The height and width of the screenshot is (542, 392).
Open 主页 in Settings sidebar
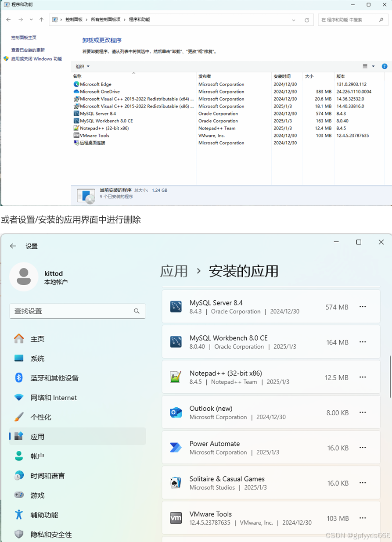[x=78, y=339]
